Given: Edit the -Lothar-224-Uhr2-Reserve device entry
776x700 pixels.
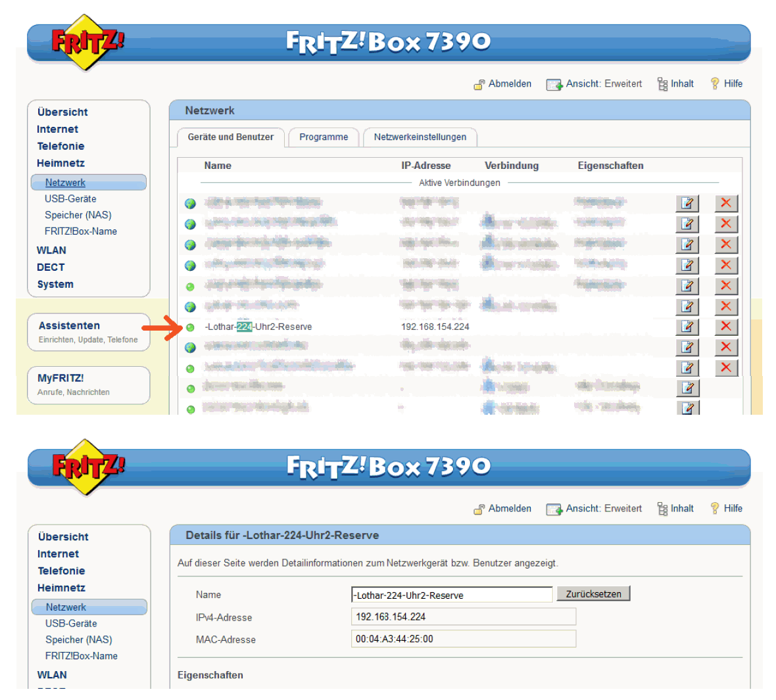Looking at the screenshot, I should point(687,327).
